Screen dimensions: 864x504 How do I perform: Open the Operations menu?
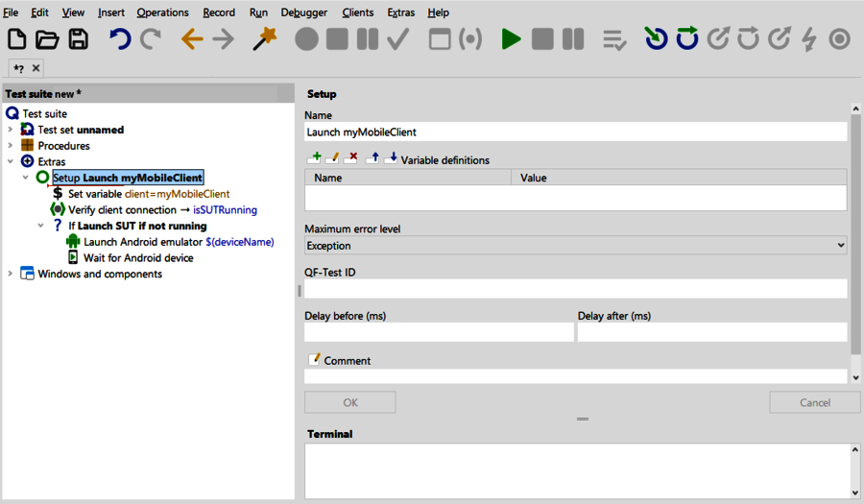click(162, 12)
